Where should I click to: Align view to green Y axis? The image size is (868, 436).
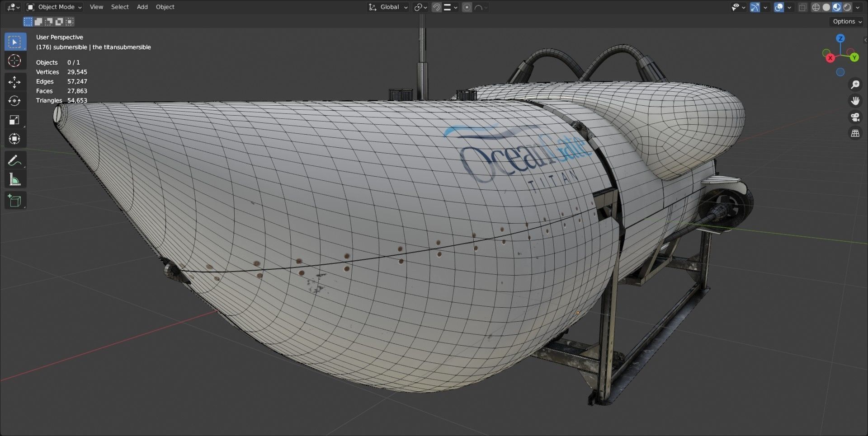tap(854, 57)
